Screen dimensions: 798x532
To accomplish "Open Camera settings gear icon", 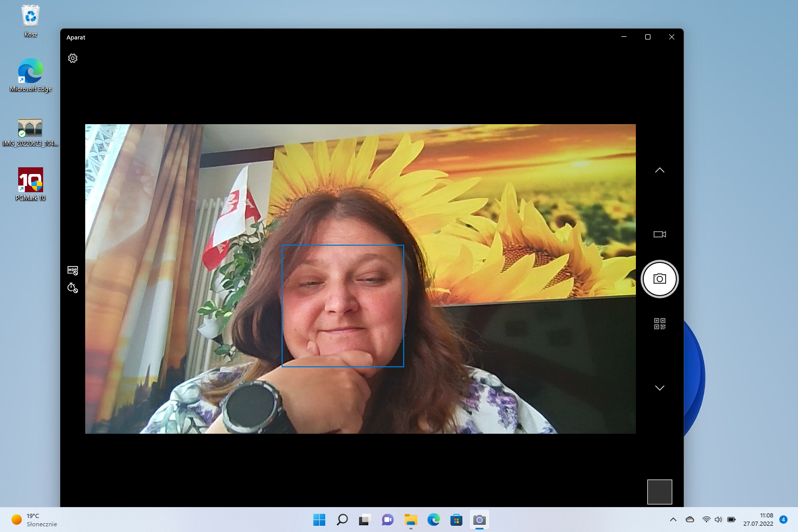I will (x=73, y=58).
